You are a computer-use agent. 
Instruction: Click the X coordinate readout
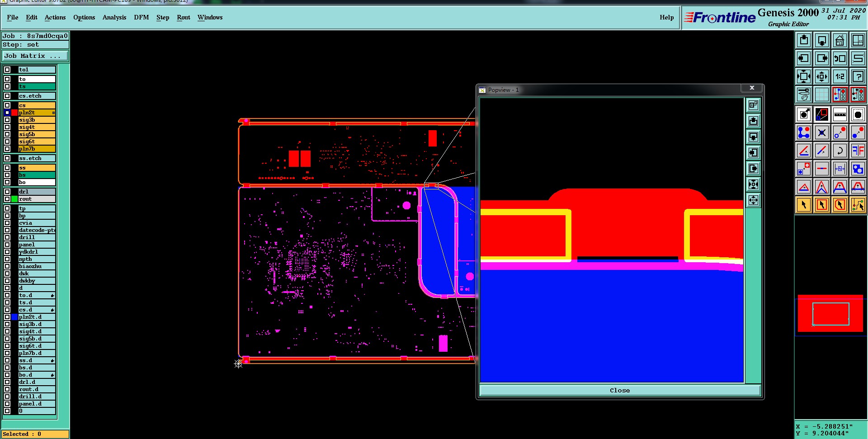(x=825, y=426)
